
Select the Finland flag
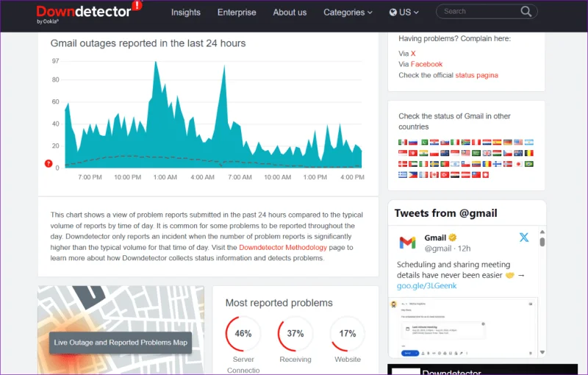[497, 164]
